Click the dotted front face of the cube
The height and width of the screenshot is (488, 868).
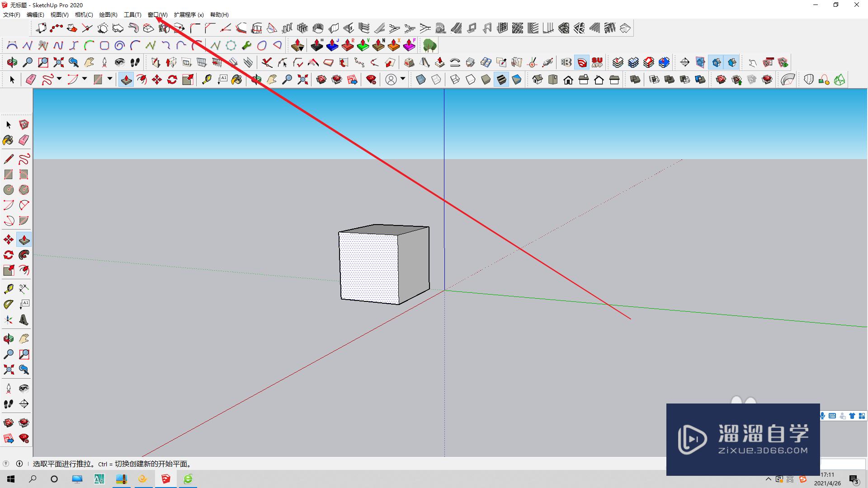coord(369,267)
